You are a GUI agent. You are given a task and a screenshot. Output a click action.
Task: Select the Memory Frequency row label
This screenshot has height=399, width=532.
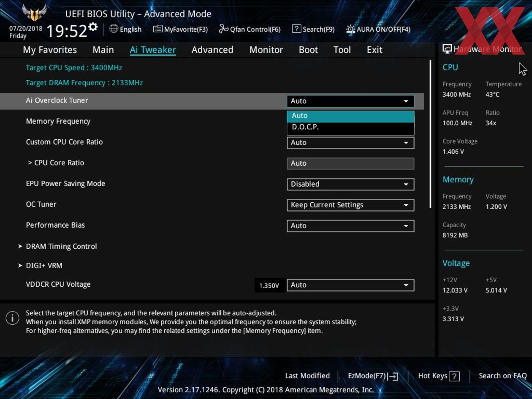[x=58, y=121]
